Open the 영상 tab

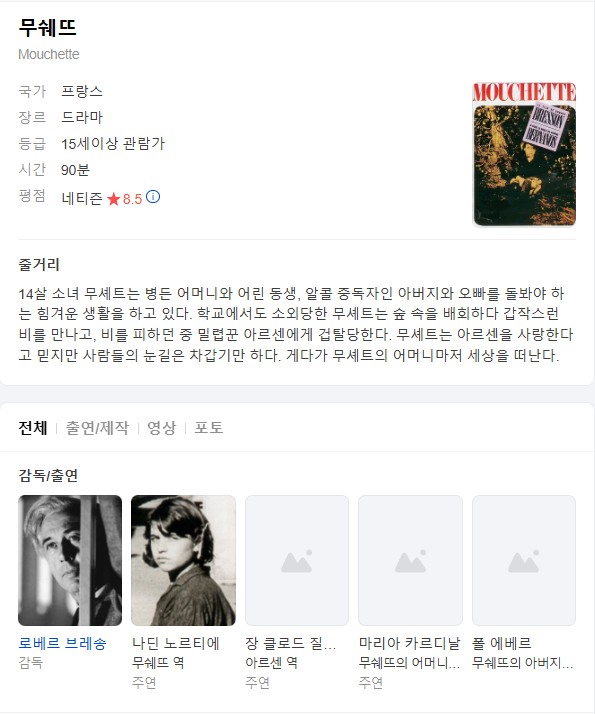(162, 428)
